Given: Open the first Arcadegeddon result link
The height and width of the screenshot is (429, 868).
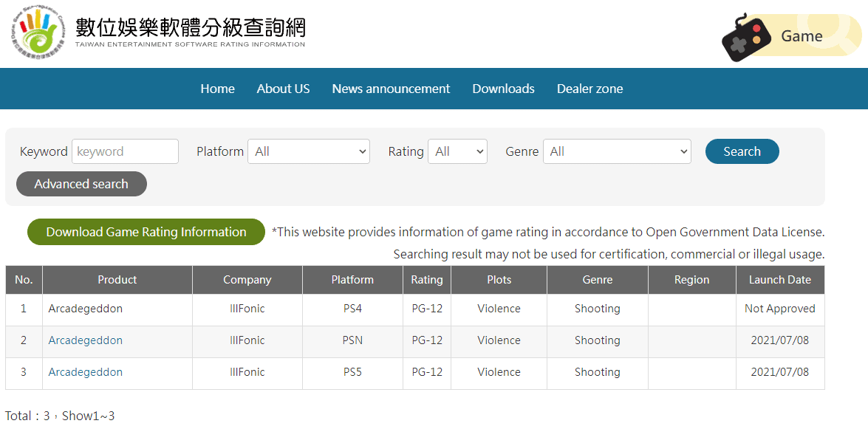Looking at the screenshot, I should coord(84,309).
